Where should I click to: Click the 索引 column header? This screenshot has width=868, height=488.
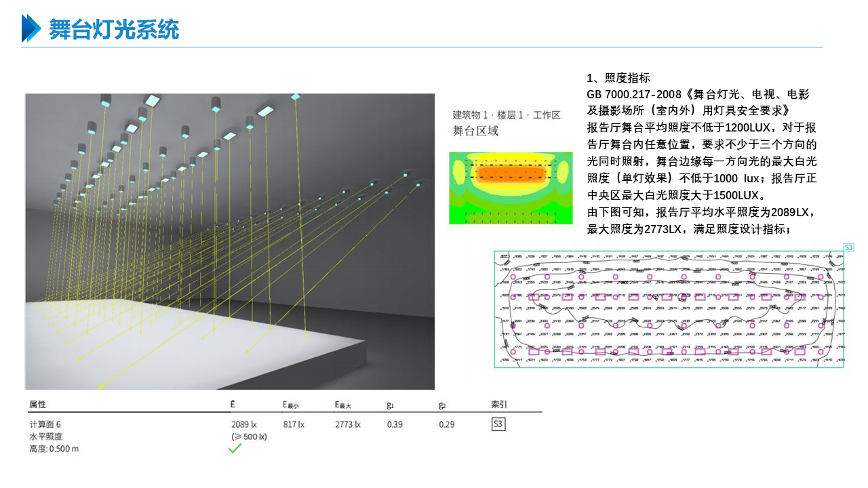(498, 405)
